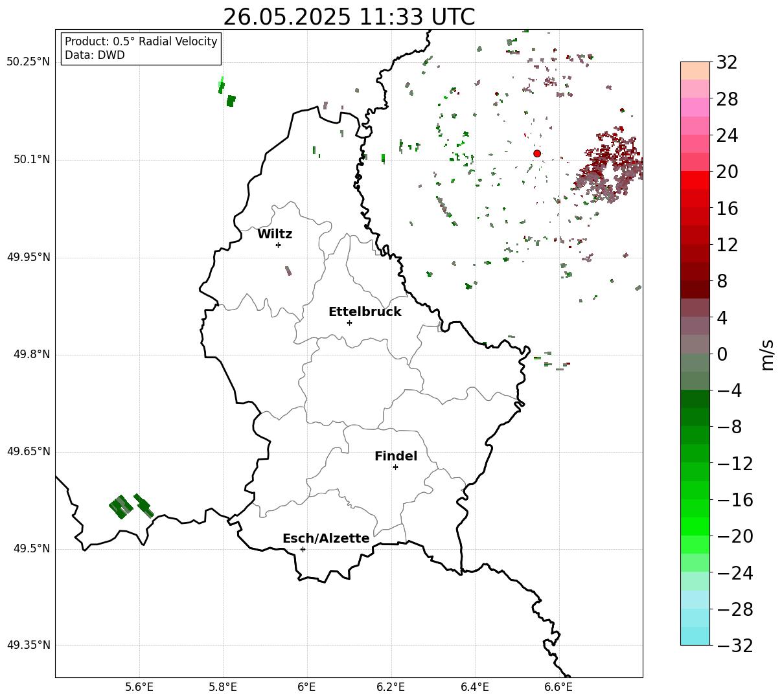This screenshot has width=782, height=700.
Task: Click the 'Product: 0.5° Radial Velocity' label
Action: [x=141, y=41]
